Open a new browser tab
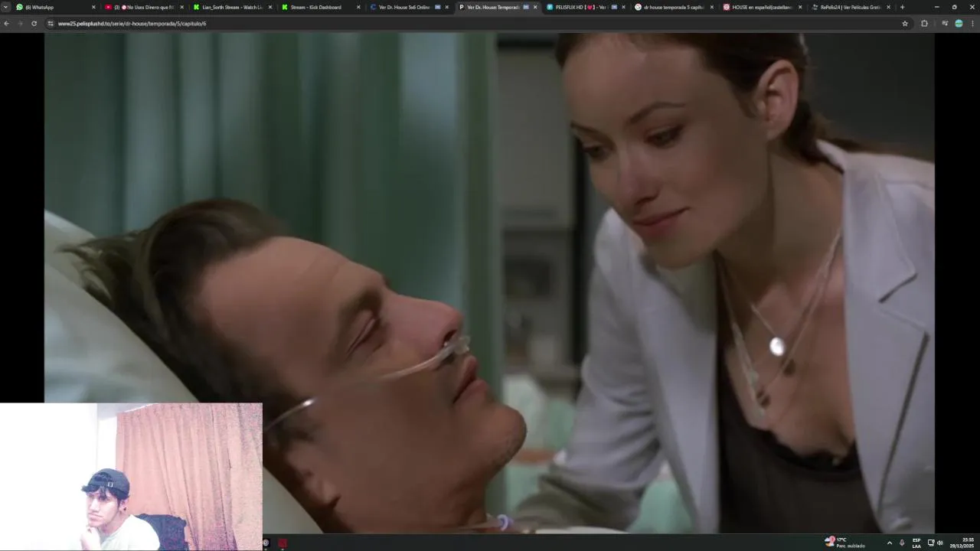The image size is (980, 551). tap(902, 7)
